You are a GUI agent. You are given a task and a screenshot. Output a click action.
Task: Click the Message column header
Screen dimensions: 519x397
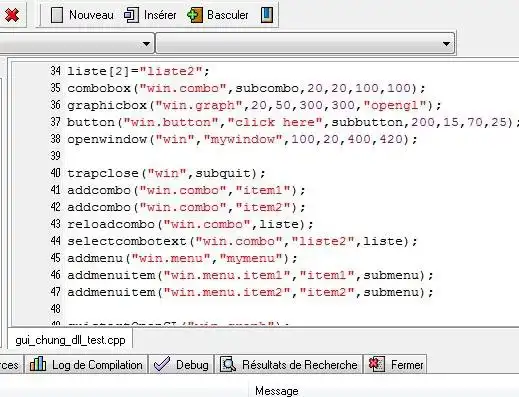277,391
